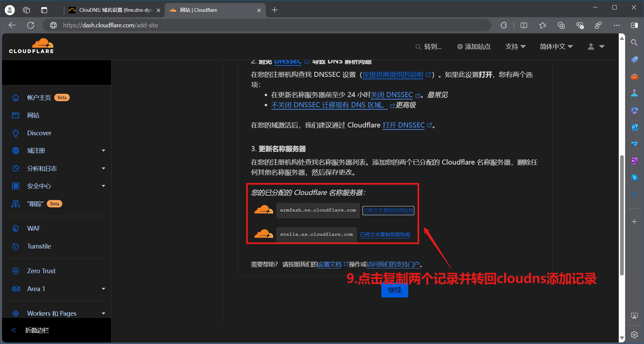Click the WAF shield icon
The height and width of the screenshot is (344, 644).
pos(15,228)
